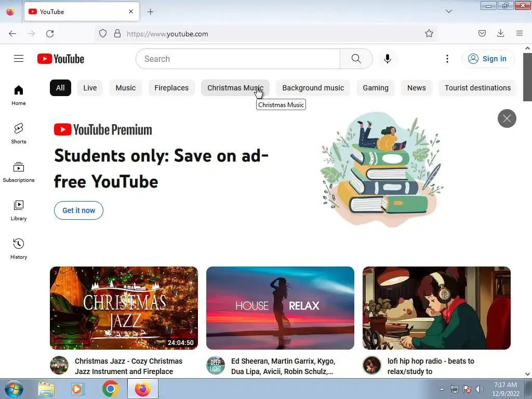Click the Save to Pocket icon
Viewport: 532px width, 399px height.
pyautogui.click(x=482, y=34)
